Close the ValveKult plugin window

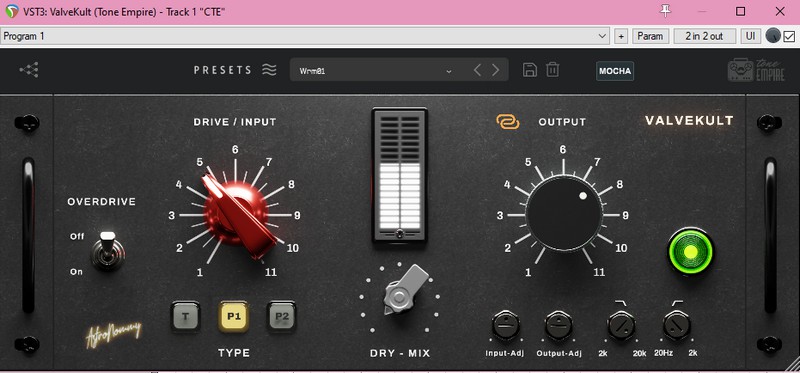[780, 11]
